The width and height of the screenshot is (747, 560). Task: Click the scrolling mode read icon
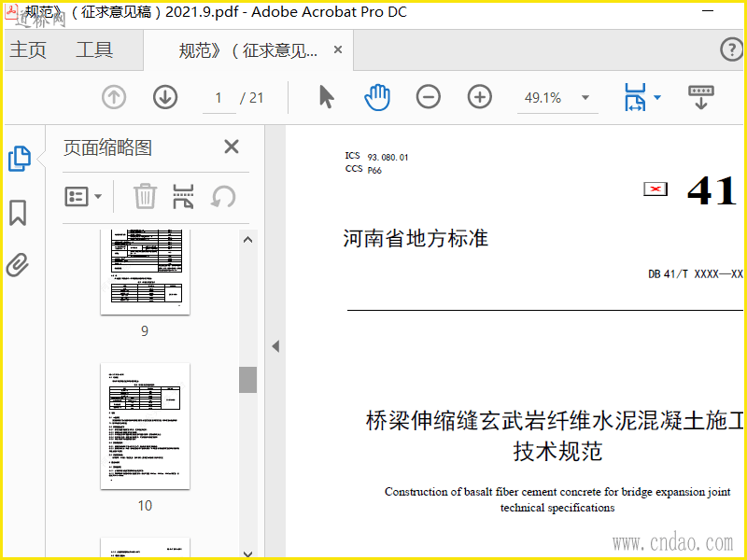coord(701,97)
